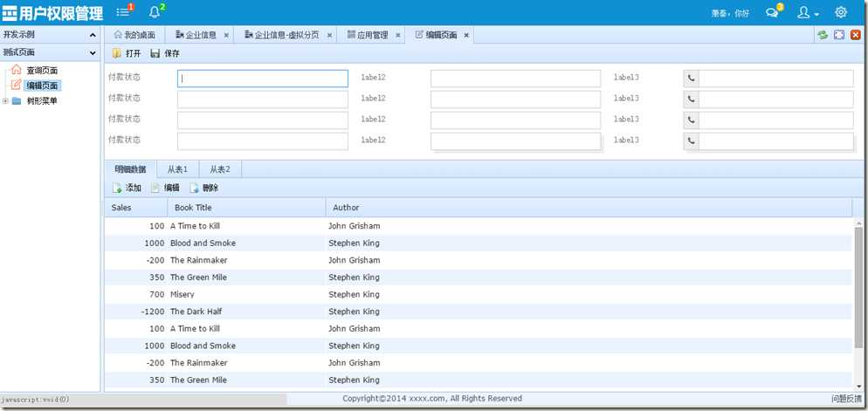Switch to the 我的桌面 tab

(134, 35)
